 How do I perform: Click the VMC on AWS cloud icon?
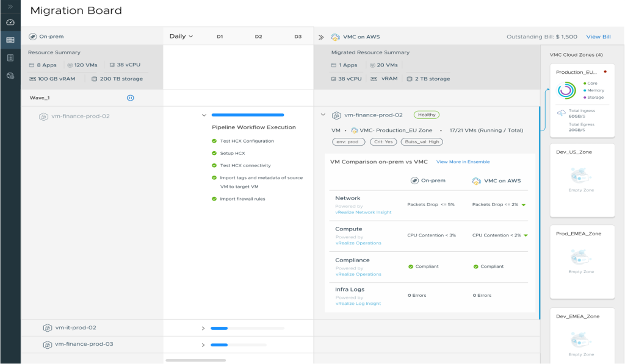335,37
